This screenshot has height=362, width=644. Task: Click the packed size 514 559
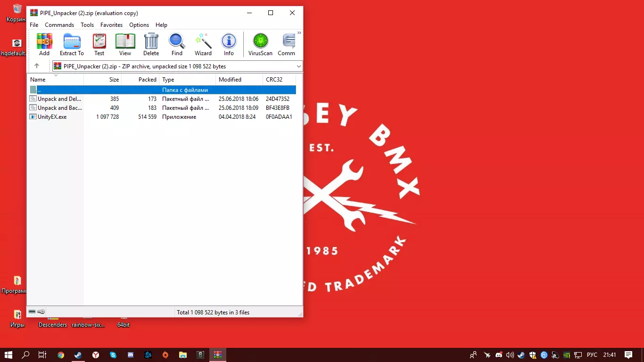[147, 117]
